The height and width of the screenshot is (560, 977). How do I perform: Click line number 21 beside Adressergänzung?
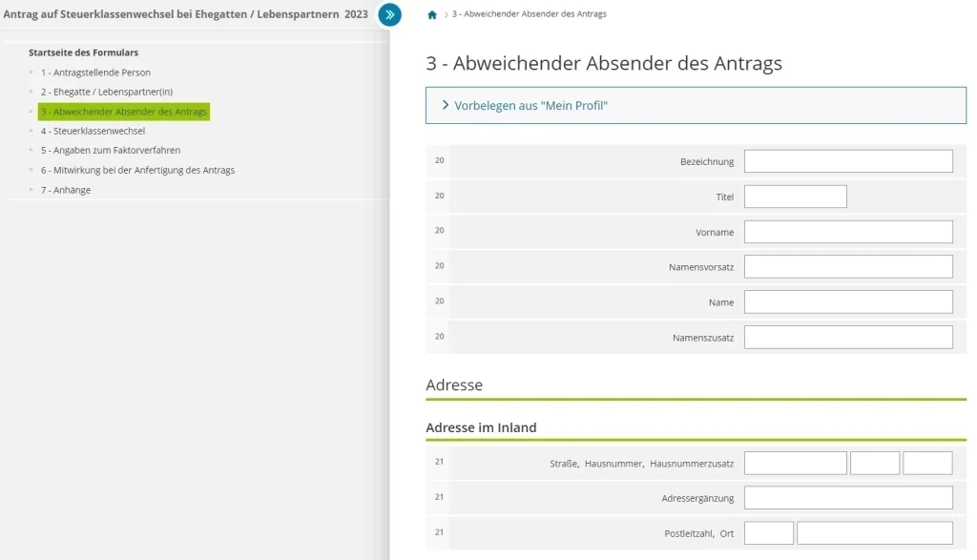coord(439,496)
